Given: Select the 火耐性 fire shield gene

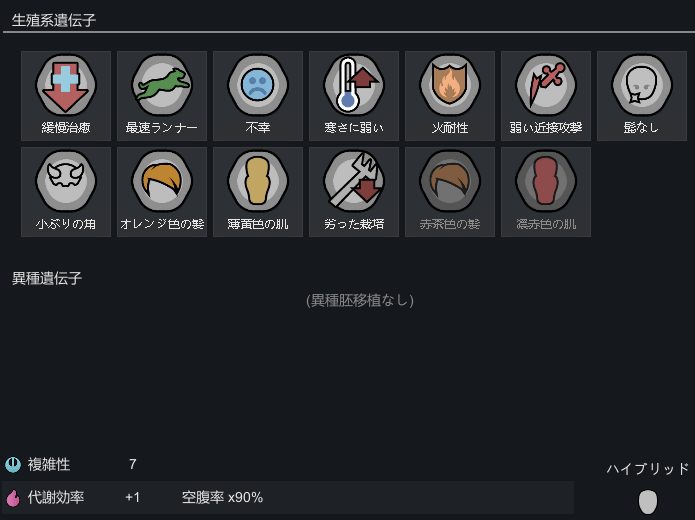Looking at the screenshot, I should click(x=450, y=96).
